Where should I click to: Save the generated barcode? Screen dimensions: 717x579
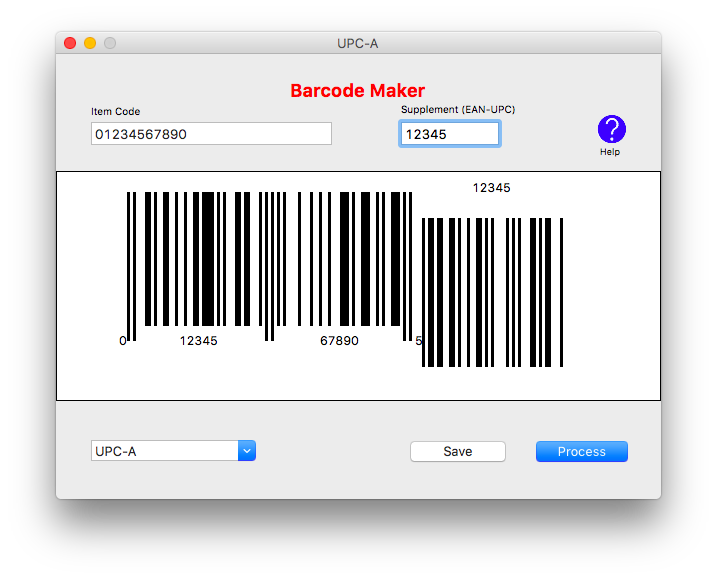point(458,451)
